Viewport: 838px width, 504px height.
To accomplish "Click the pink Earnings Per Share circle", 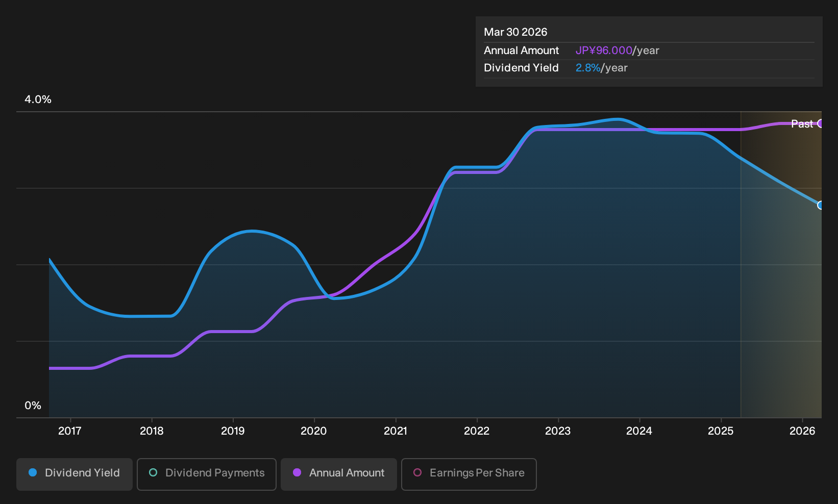I will (417, 473).
